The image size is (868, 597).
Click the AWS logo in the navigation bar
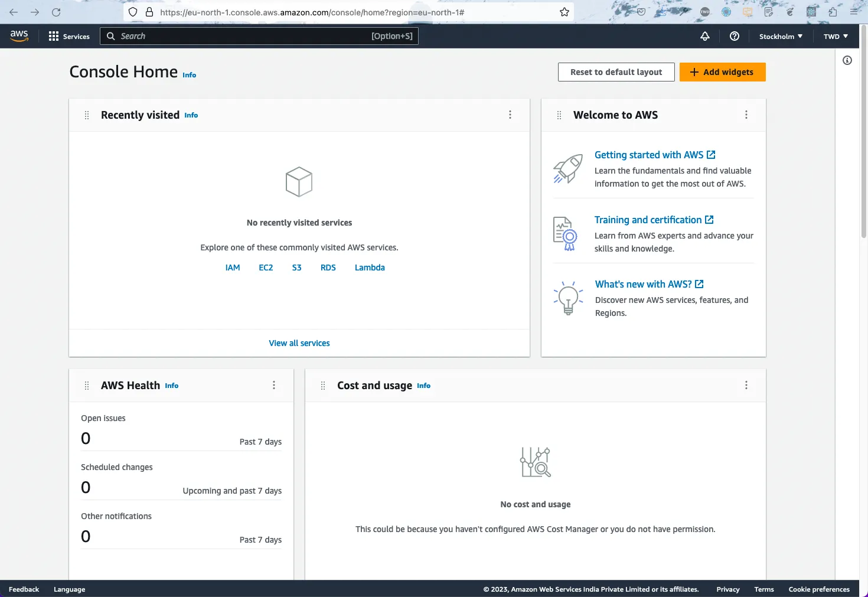[19, 35]
